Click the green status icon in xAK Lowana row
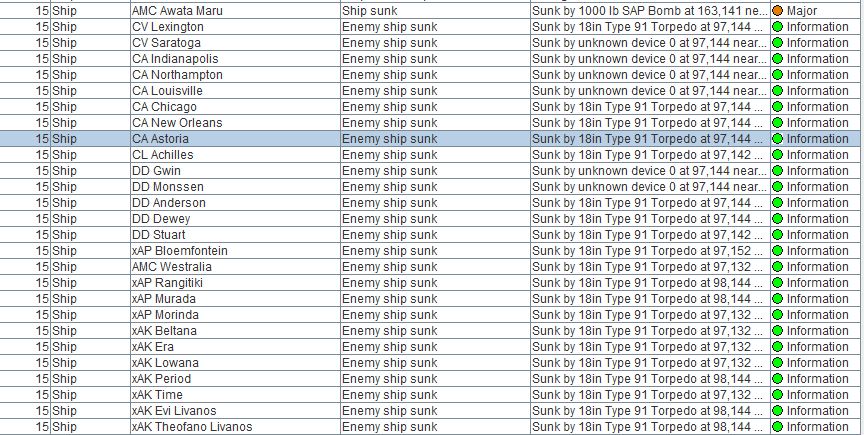 [x=777, y=362]
